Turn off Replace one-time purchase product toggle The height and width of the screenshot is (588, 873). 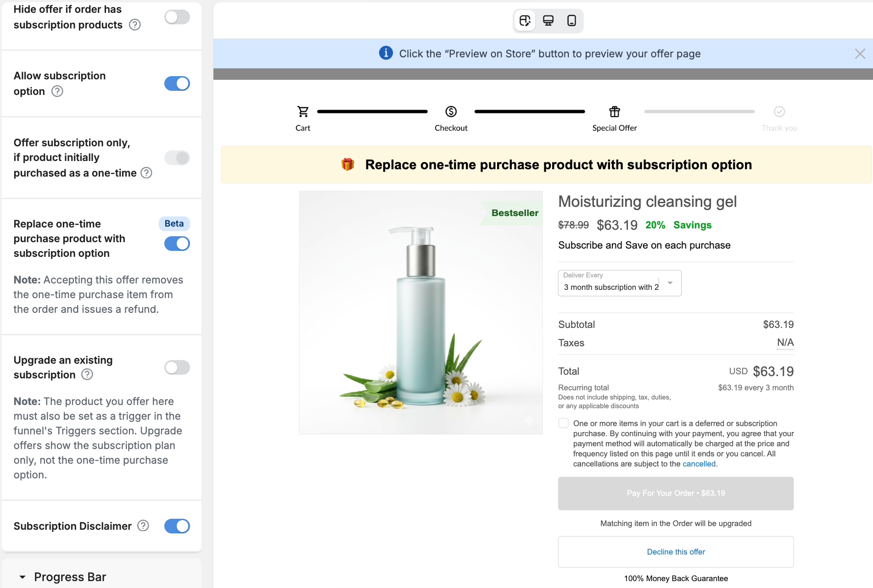[177, 244]
